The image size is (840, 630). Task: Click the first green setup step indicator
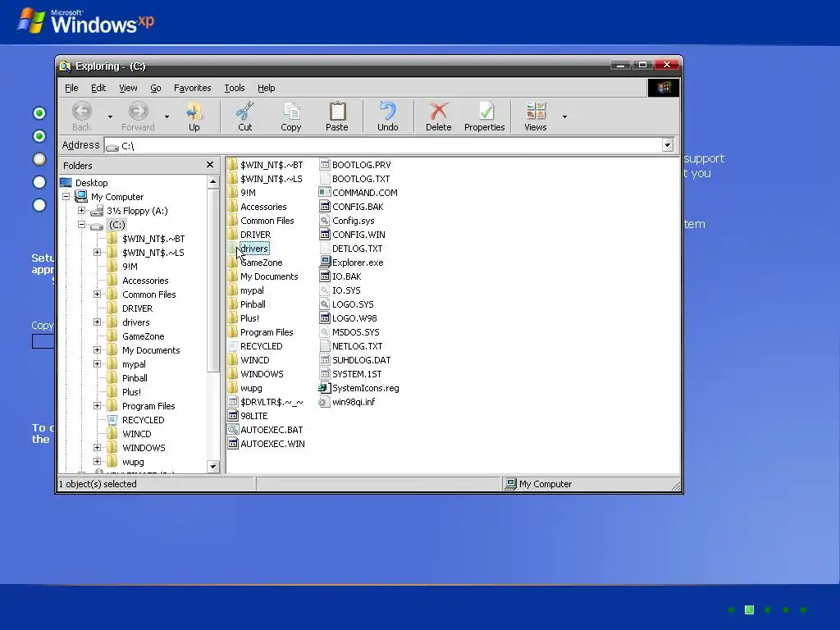point(39,113)
